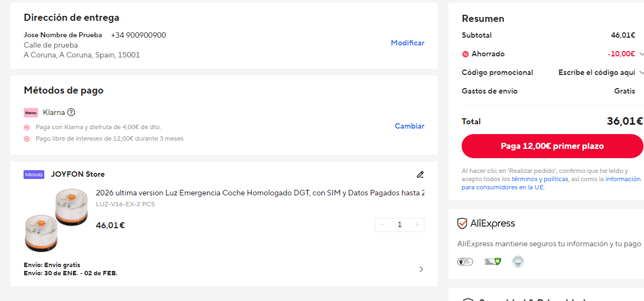The height and width of the screenshot is (301, 644).
Task: Click the address line Calle de prueba
Action: [51, 45]
